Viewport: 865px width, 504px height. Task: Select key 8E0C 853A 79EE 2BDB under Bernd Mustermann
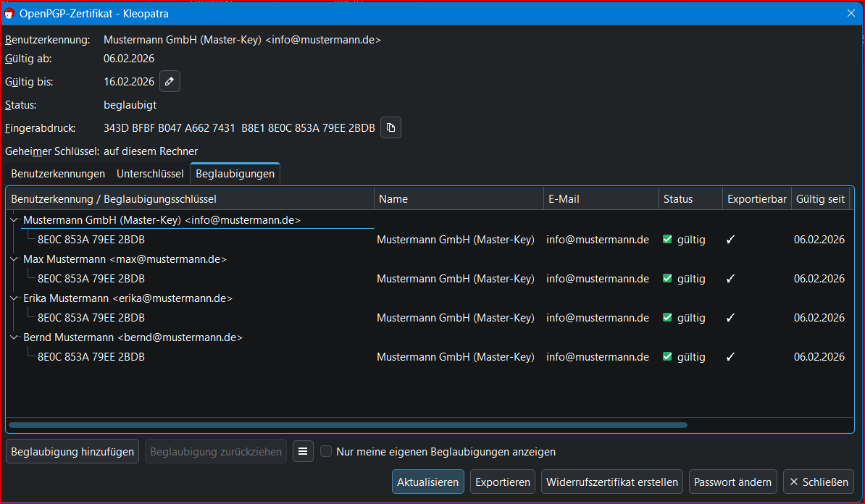[x=91, y=357]
